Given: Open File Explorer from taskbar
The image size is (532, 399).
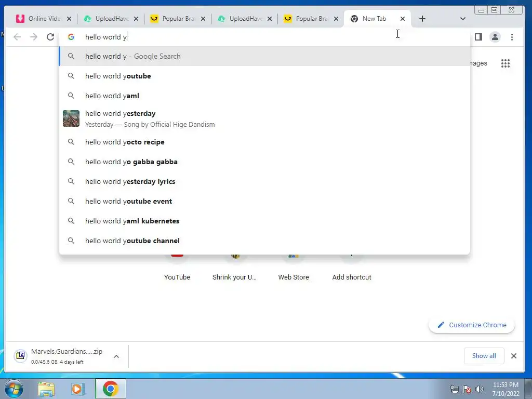Looking at the screenshot, I should point(46,389).
